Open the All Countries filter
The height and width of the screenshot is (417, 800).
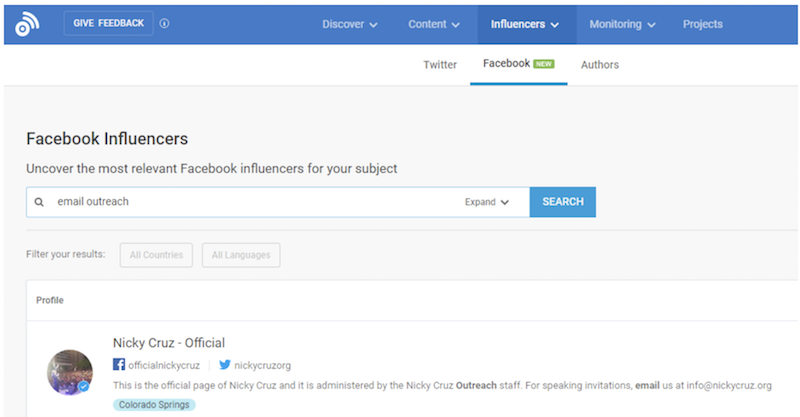tap(156, 255)
